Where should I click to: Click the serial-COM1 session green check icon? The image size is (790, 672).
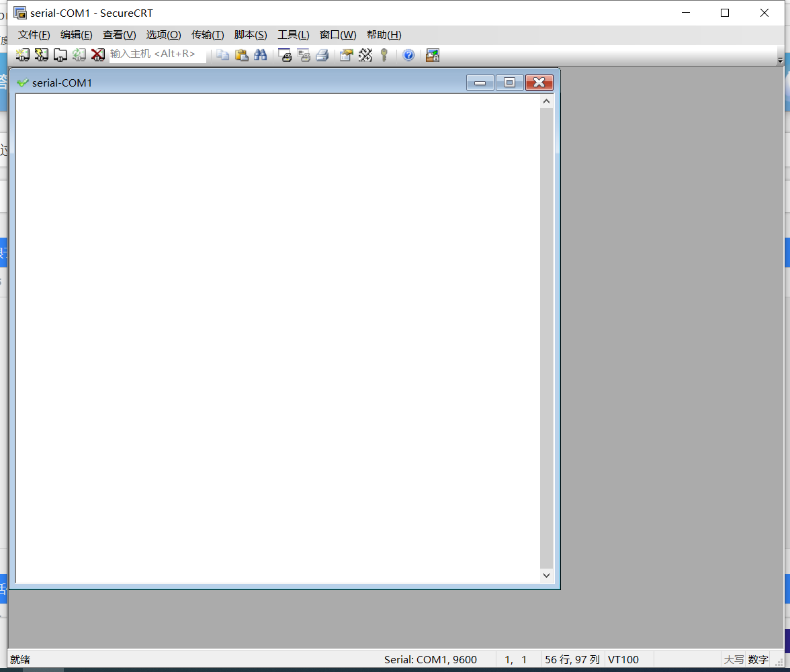[x=22, y=83]
